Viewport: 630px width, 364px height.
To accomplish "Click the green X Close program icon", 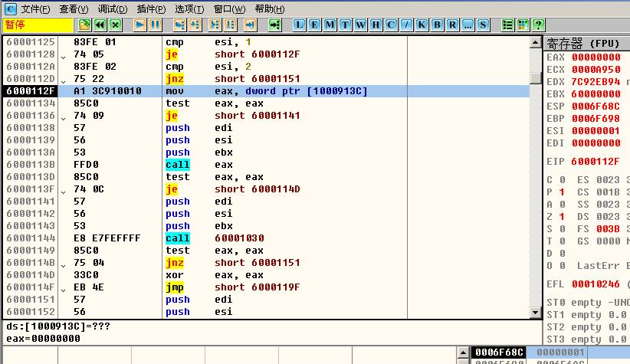I will pos(115,25).
